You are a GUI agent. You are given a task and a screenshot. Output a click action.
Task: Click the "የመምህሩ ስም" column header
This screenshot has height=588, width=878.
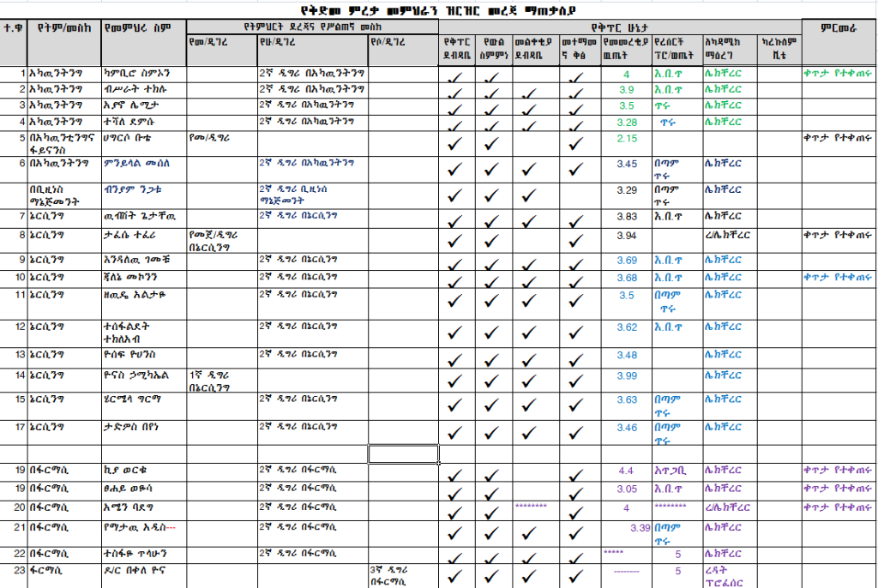pyautogui.click(x=142, y=27)
